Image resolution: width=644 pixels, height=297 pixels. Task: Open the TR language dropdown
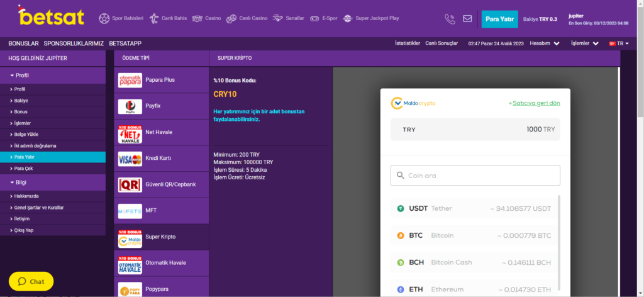tap(619, 43)
